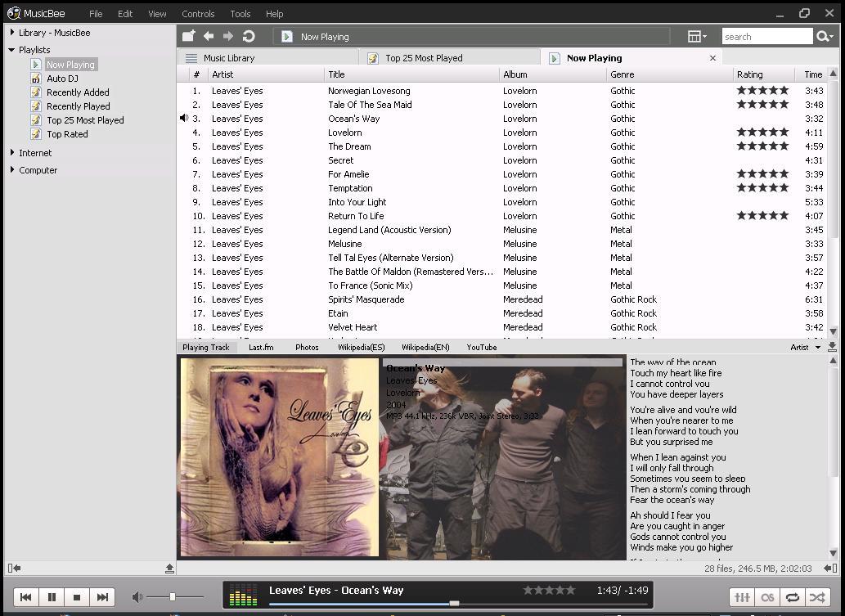Click the search magnifier dropdown

pyautogui.click(x=825, y=36)
